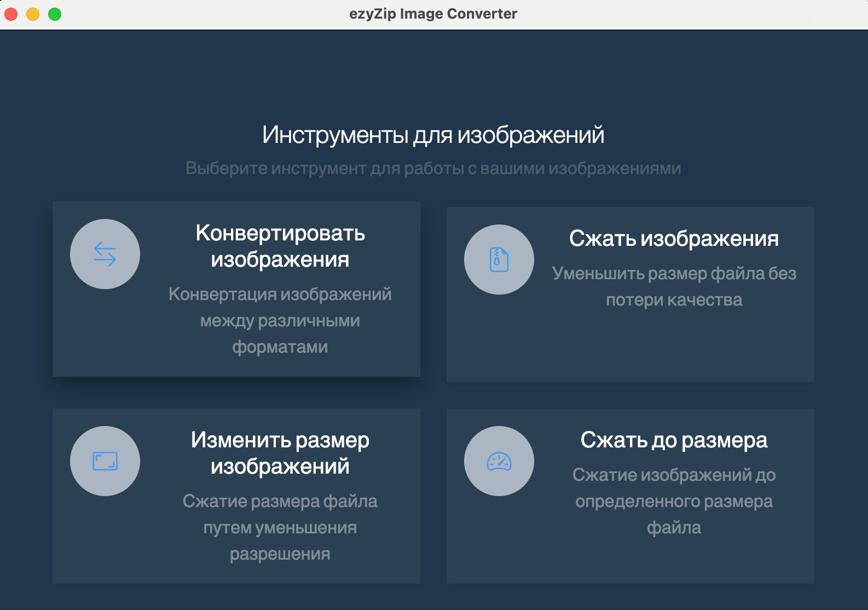Maximize the window with green button
868x610 pixels.
pyautogui.click(x=55, y=14)
